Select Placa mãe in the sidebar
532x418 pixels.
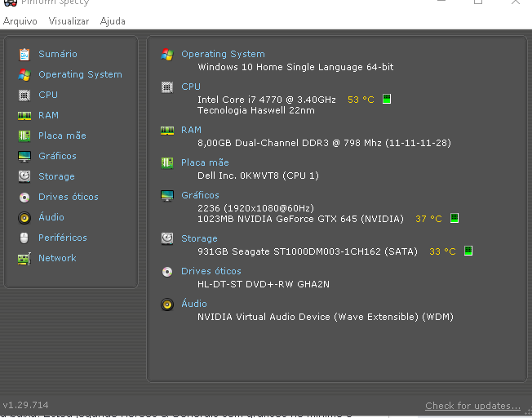click(63, 136)
